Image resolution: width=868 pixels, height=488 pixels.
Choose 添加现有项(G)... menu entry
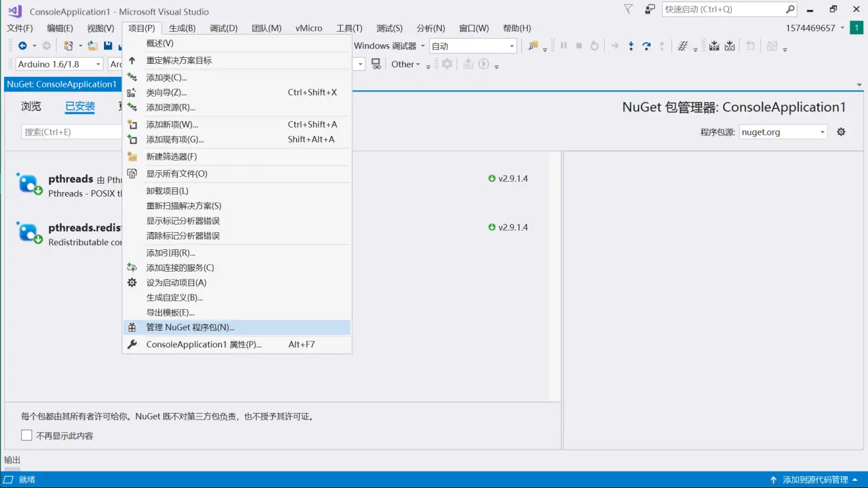[x=237, y=139]
